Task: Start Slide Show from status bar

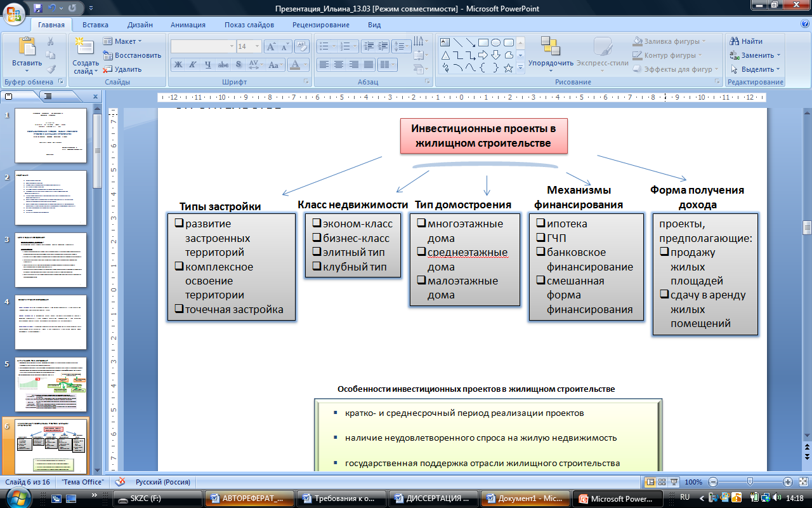Action: (x=674, y=482)
